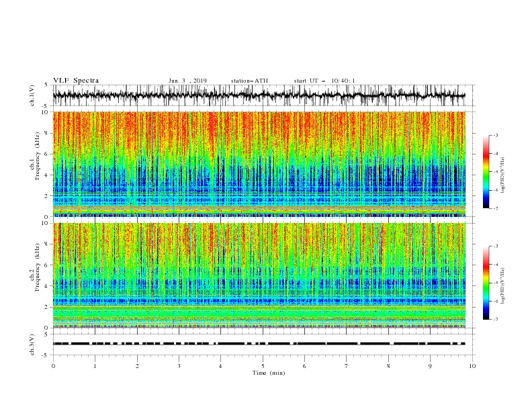Click the "ch.2 Frequency (kHz)" axis label
Viewport: 532px width, 411px height.
(x=35, y=267)
